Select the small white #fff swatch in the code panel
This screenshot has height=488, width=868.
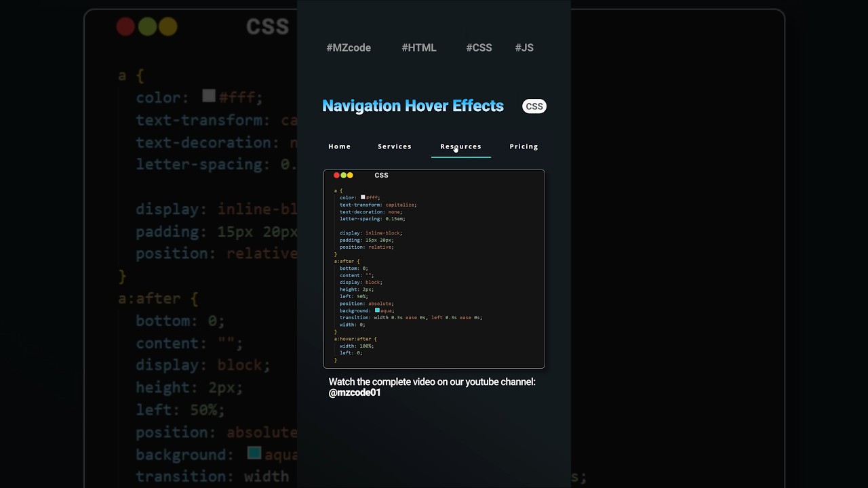[363, 197]
